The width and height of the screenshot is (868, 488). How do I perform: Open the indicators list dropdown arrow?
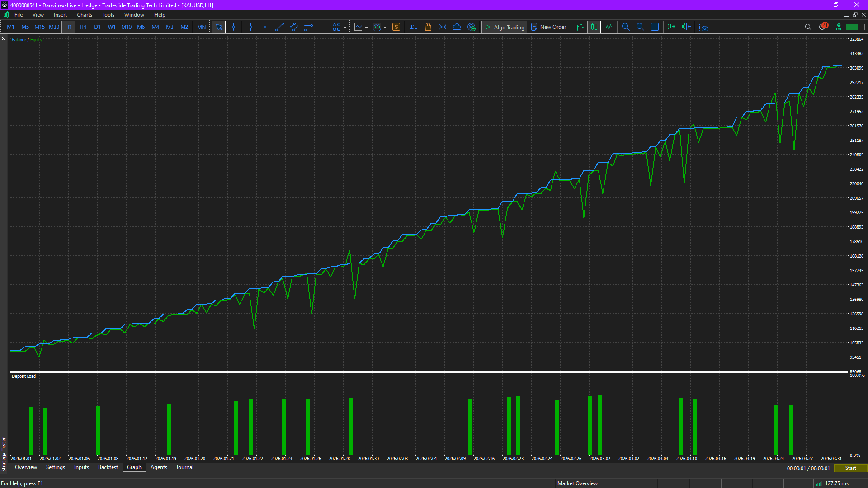click(x=366, y=27)
